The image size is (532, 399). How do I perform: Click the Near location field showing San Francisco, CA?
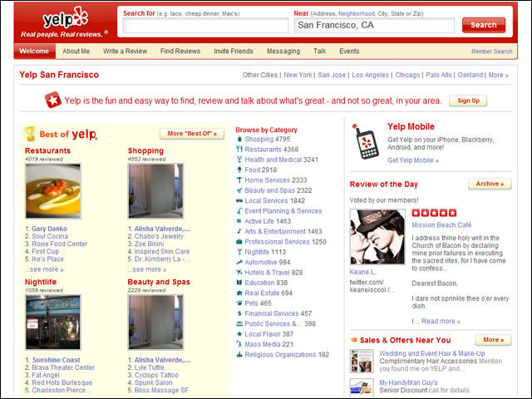click(374, 26)
